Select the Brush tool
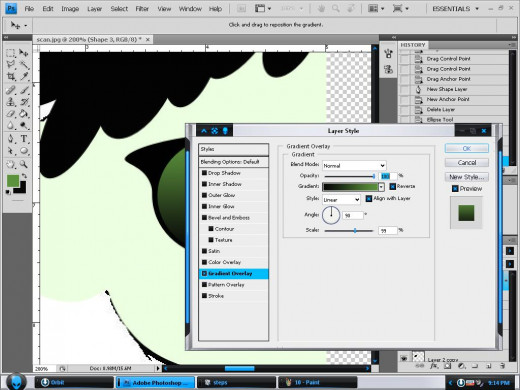Screen dimensions: 520x390 tap(23, 90)
